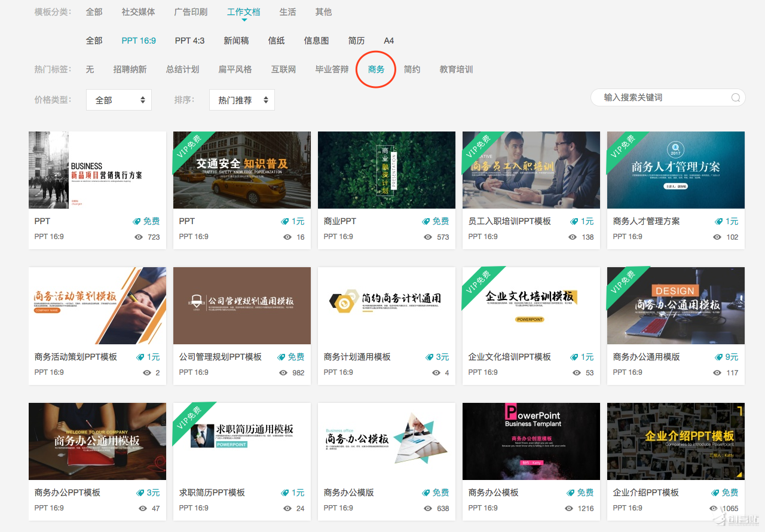Click 求职简历PPT模板 title text
The height and width of the screenshot is (532, 765).
(212, 493)
